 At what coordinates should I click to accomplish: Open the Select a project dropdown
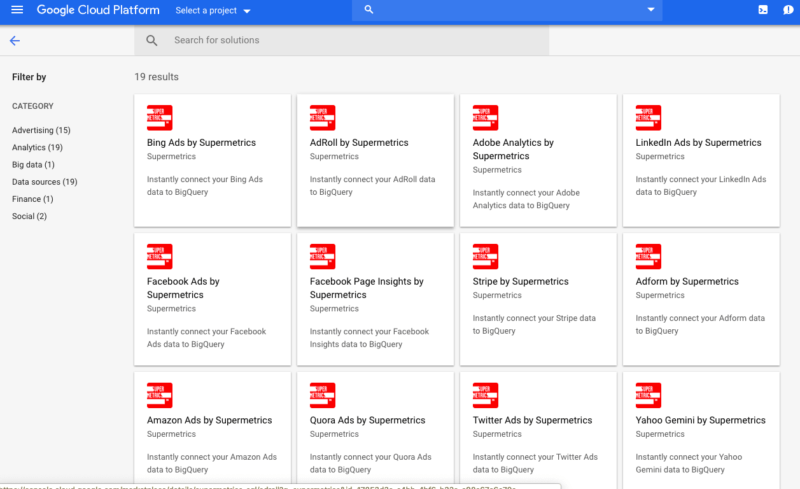[x=213, y=11]
